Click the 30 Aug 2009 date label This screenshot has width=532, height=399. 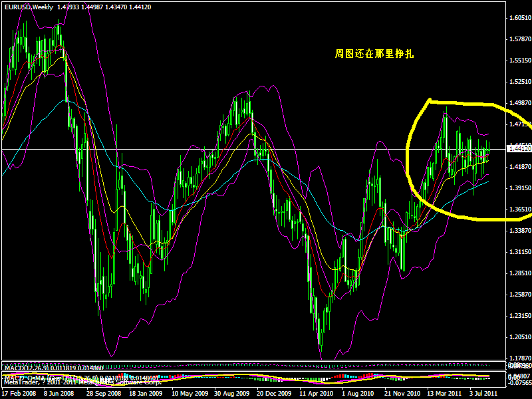[232, 394]
